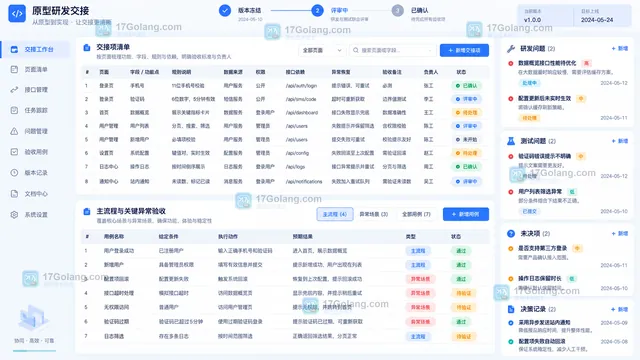Click the /api/config cell
640x360 pixels.
click(x=297, y=153)
